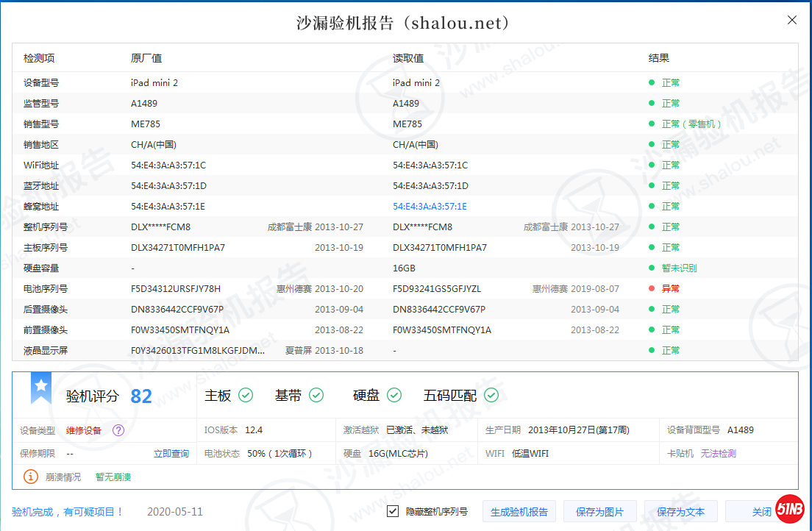Click the red 51NB logo badge

789,509
